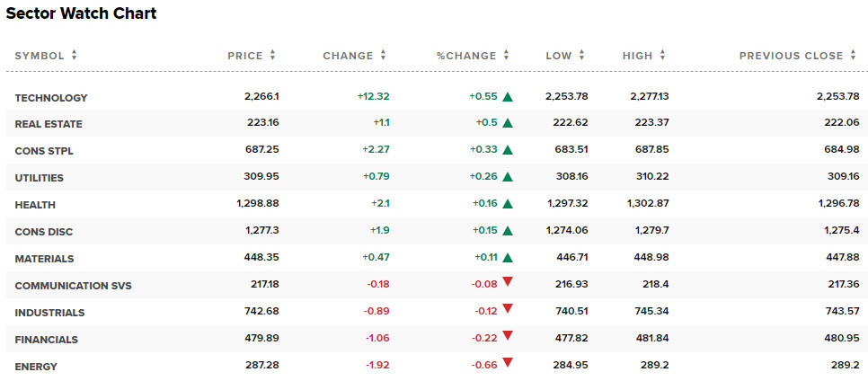The image size is (868, 381).
Task: Click the red down arrow for ENERGY
Action: (x=508, y=363)
